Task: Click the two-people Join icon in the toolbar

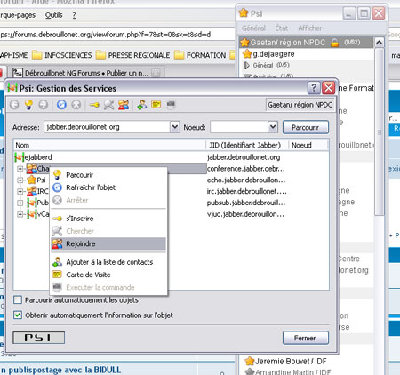Action: 123,105
